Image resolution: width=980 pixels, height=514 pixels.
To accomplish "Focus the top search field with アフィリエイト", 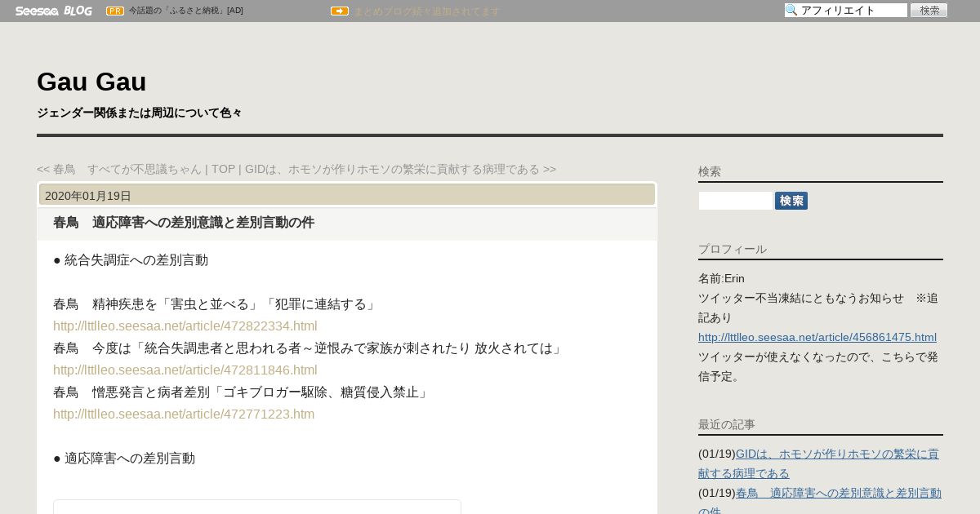I will [846, 10].
